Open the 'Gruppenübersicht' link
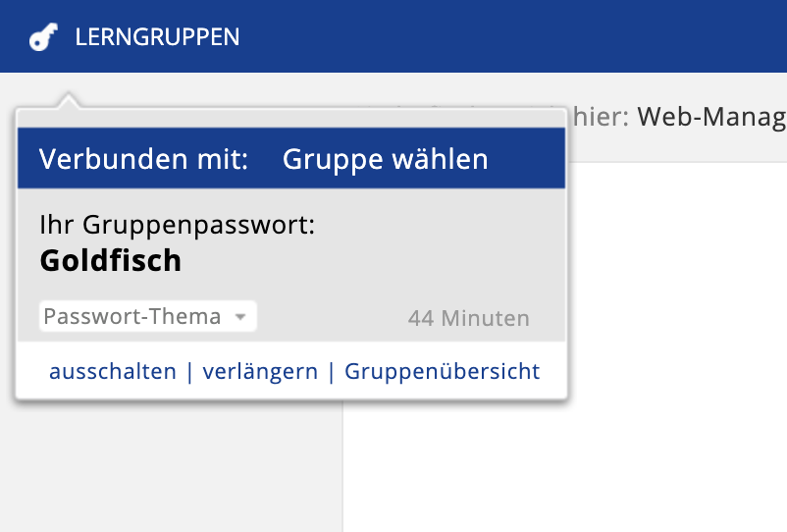This screenshot has height=532, width=787. point(442,371)
